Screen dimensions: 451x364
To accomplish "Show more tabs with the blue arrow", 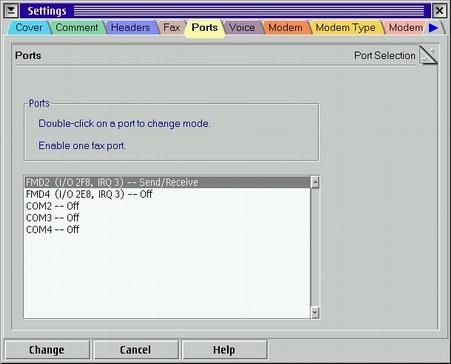I will [x=433, y=28].
